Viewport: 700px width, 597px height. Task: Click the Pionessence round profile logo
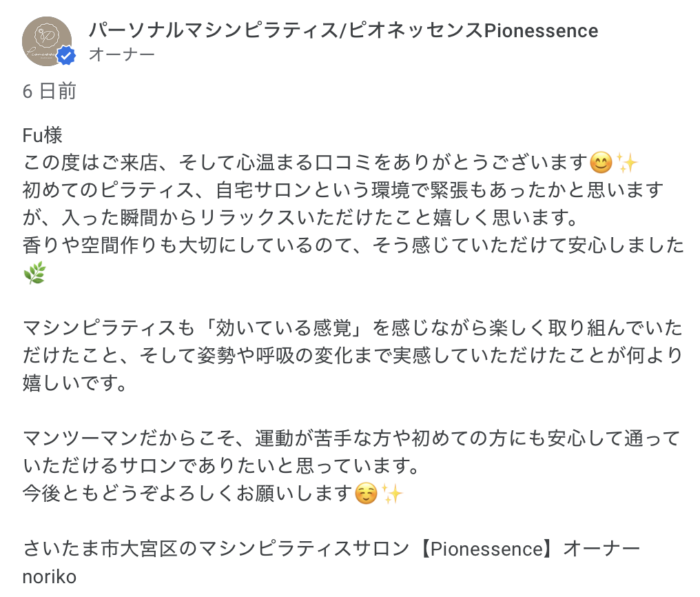46,41
